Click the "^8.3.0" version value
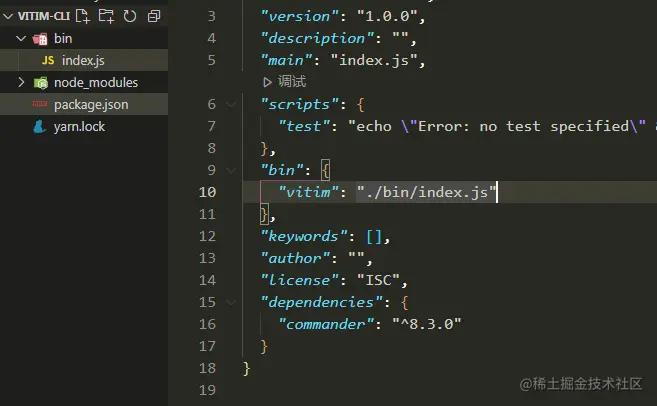 [427, 324]
